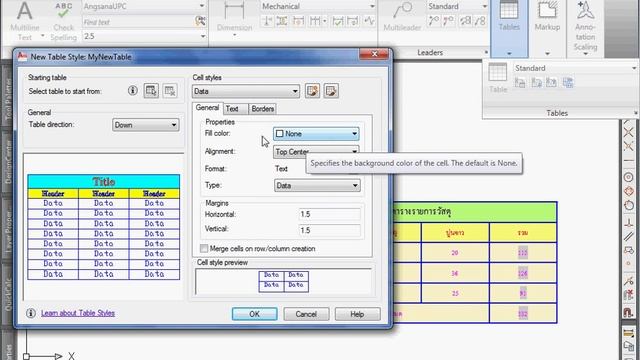Click the Title row in table preview
640x360 pixels.
[104, 182]
